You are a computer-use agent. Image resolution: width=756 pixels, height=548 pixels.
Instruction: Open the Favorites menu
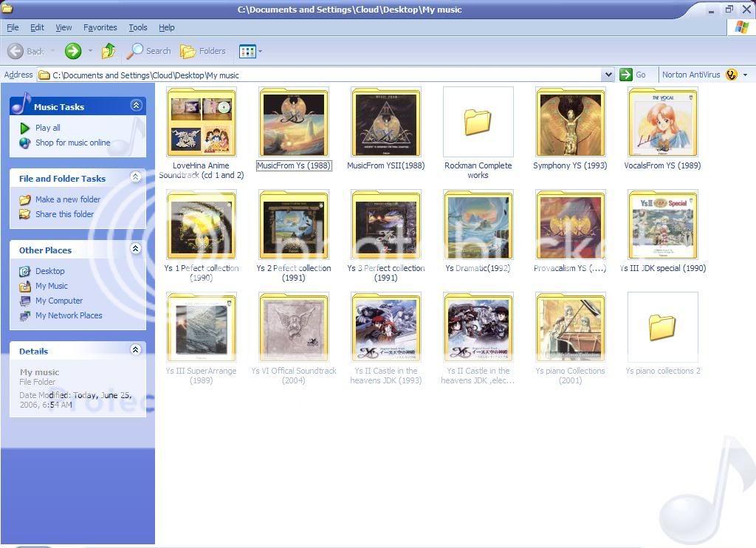[100, 27]
